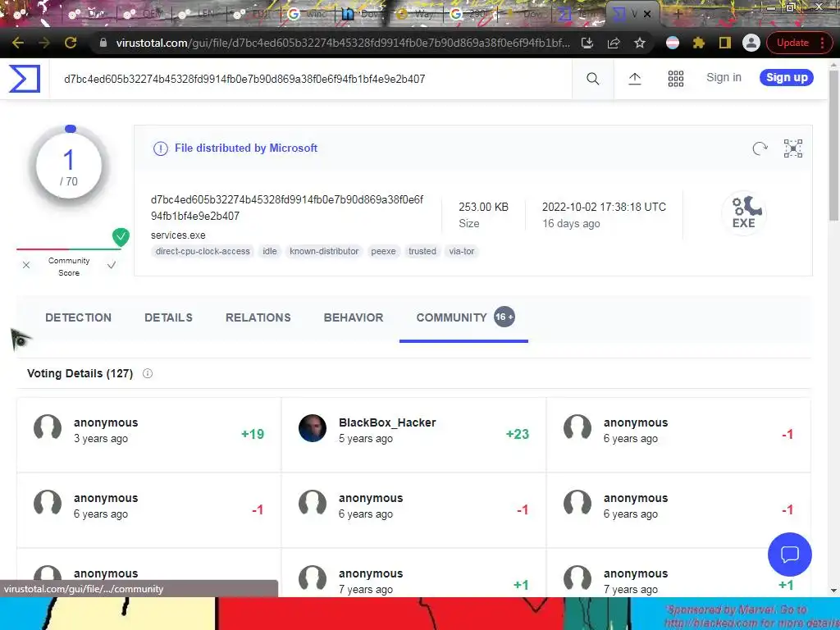Click the EXE file type icon
The width and height of the screenshot is (840, 630).
743,212
